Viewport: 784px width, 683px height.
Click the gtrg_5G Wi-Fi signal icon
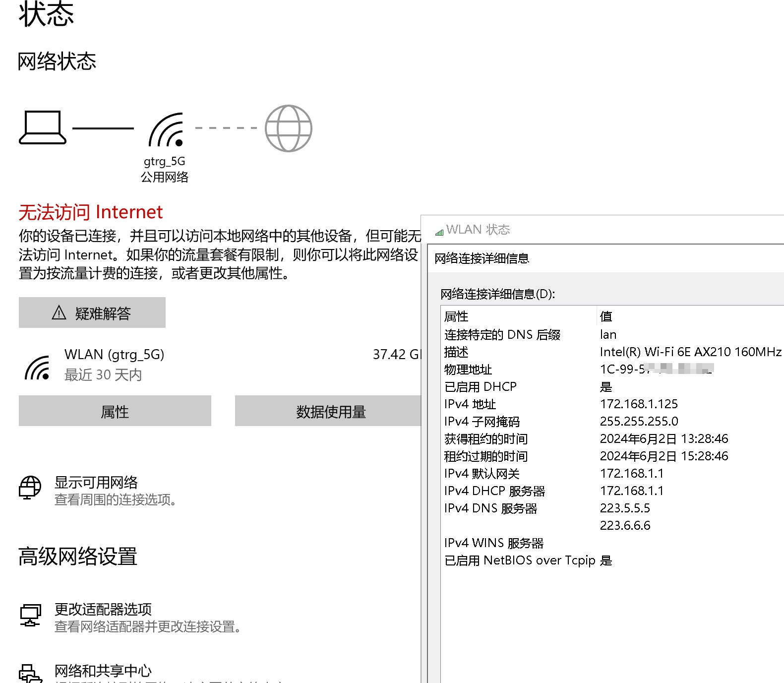[x=166, y=130]
